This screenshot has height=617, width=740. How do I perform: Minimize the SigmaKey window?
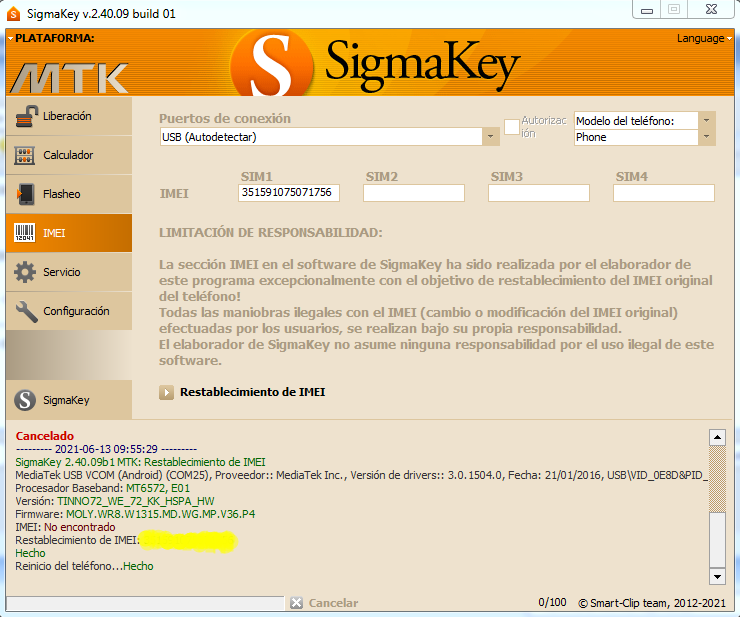[x=647, y=9]
